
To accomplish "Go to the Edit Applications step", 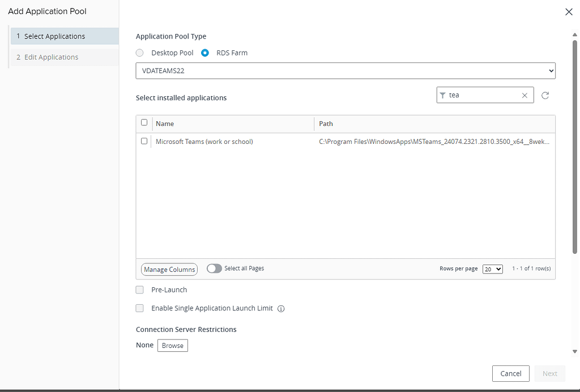I will pos(64,57).
